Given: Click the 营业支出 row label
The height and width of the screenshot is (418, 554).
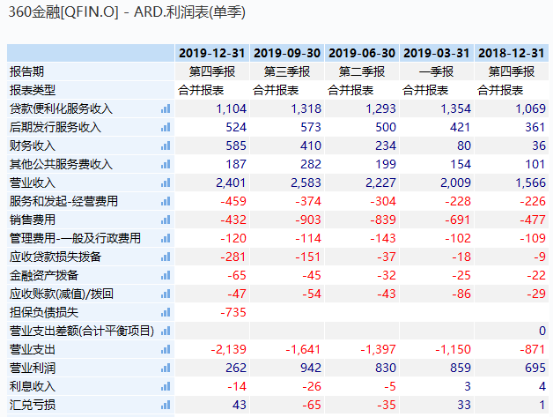Looking at the screenshot, I should click(x=33, y=349).
